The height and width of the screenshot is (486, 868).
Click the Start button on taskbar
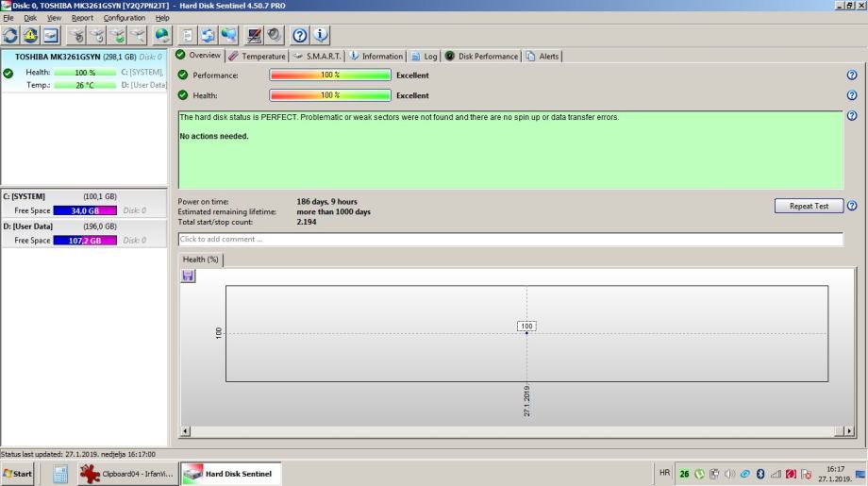click(x=18, y=474)
